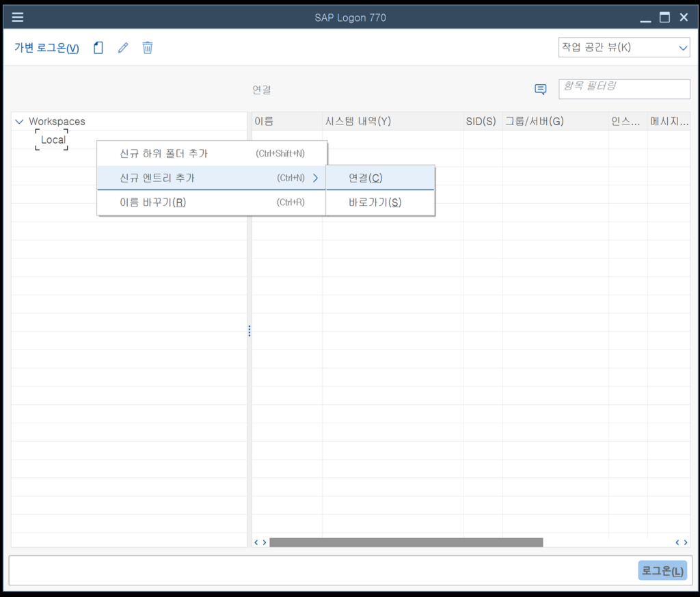Click the 메시지... column header

tap(669, 122)
